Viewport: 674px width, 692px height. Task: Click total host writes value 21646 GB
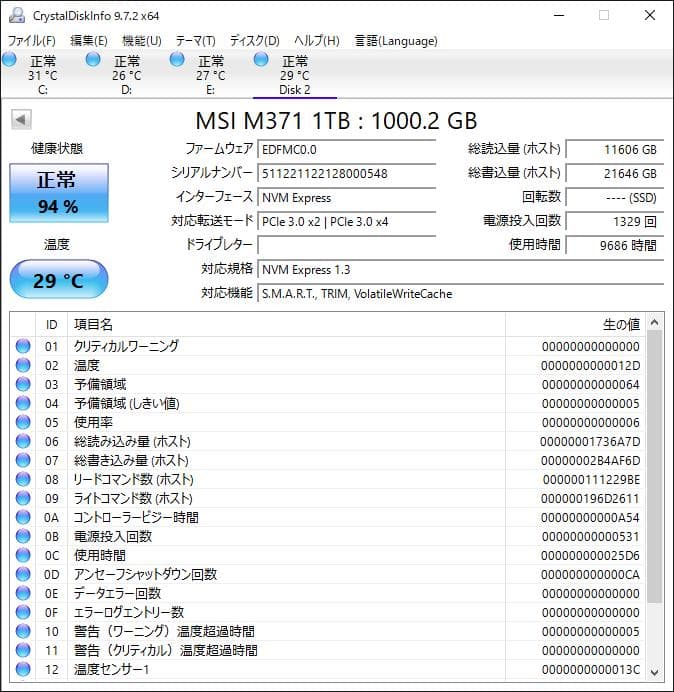pyautogui.click(x=614, y=173)
